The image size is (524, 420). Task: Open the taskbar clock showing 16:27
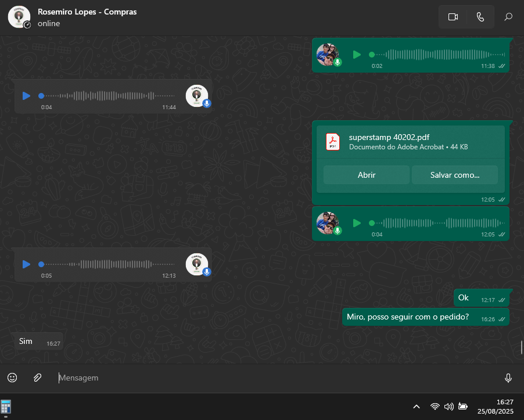(x=497, y=407)
